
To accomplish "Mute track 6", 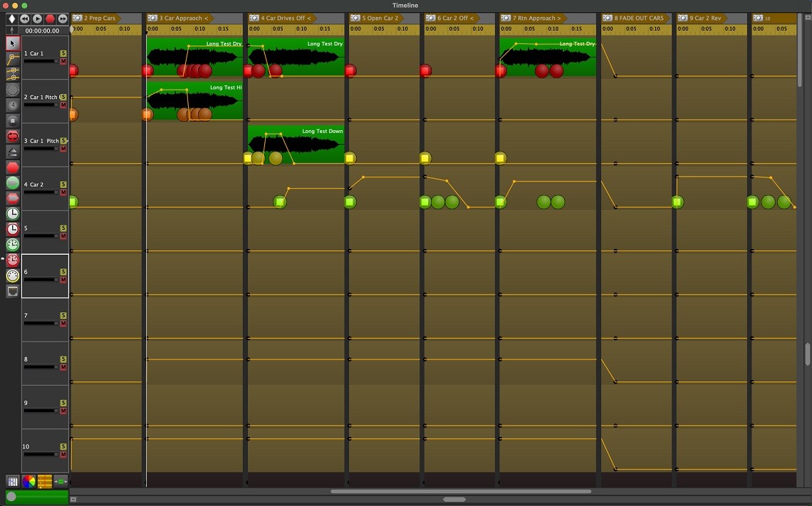I will click(x=63, y=280).
